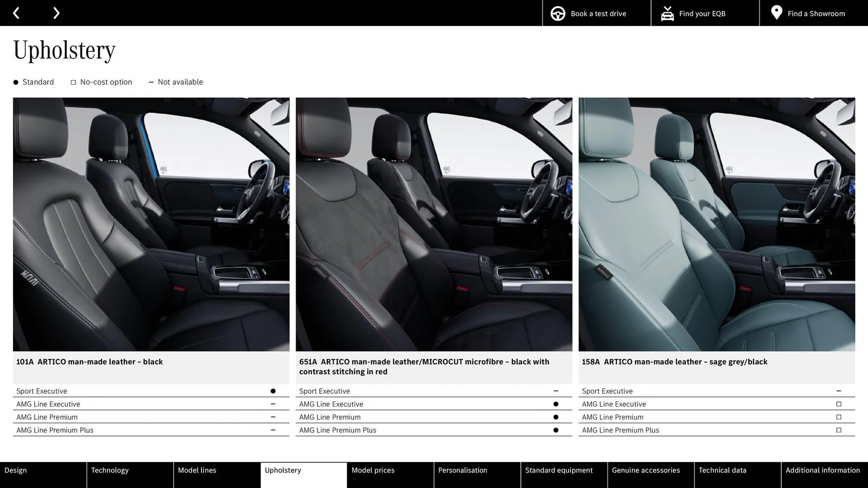
Task: Click the car Find your EQB icon
Action: pos(666,13)
